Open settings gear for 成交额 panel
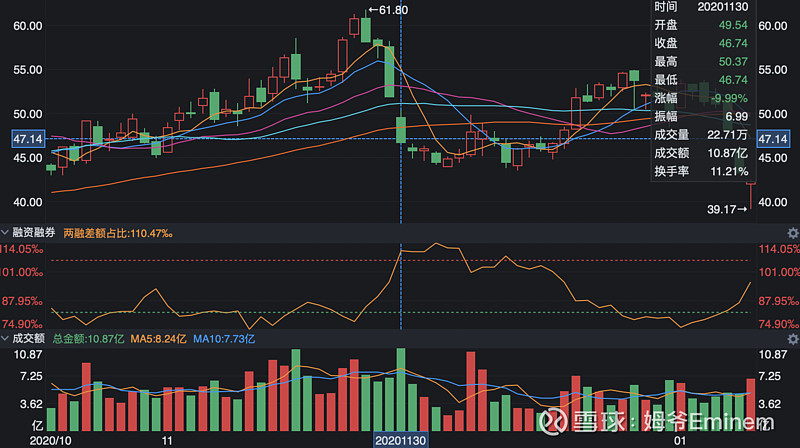 pos(792,340)
